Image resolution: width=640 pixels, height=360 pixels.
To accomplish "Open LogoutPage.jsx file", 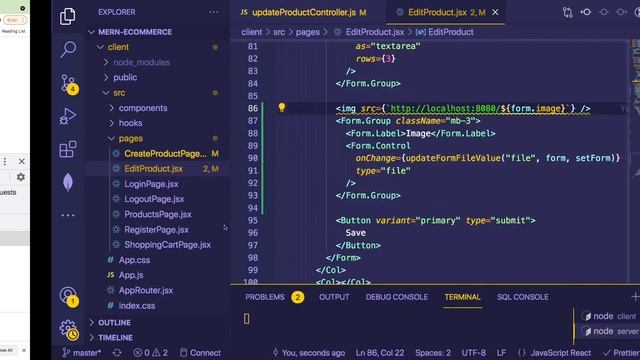I will [x=154, y=199].
